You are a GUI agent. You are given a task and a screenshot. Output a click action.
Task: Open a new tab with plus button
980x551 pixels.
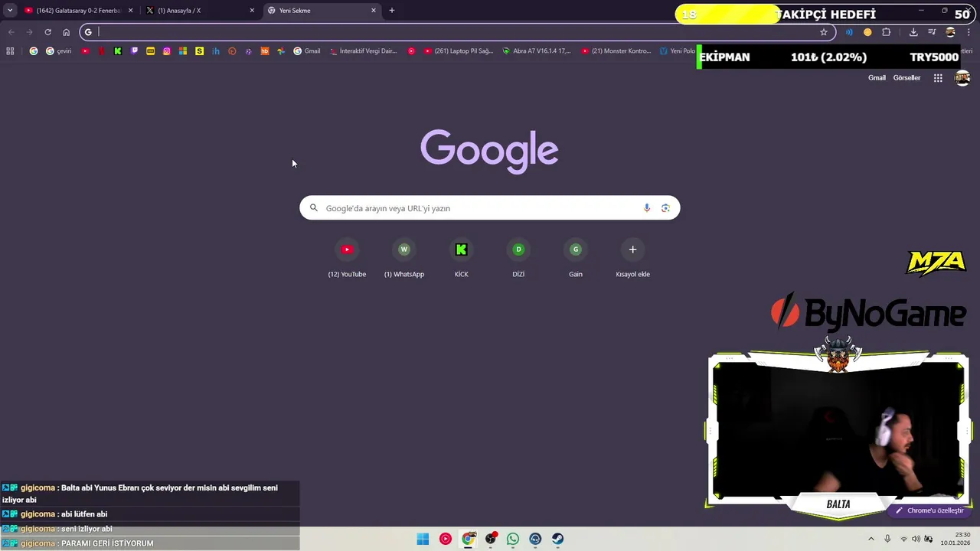[392, 11]
